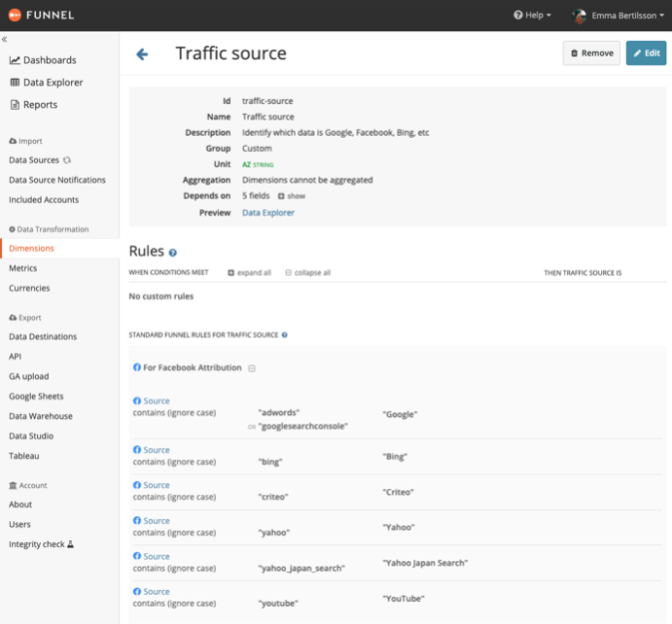The width and height of the screenshot is (672, 624).
Task: Show the 5 dependent fields
Action: (292, 196)
